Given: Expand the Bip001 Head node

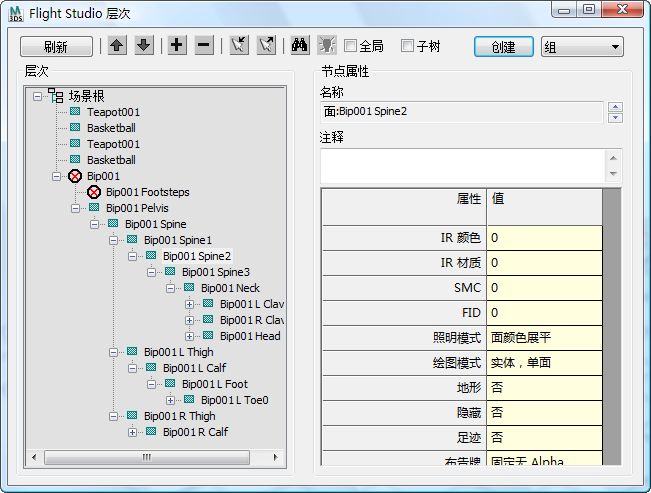Looking at the screenshot, I should [189, 336].
